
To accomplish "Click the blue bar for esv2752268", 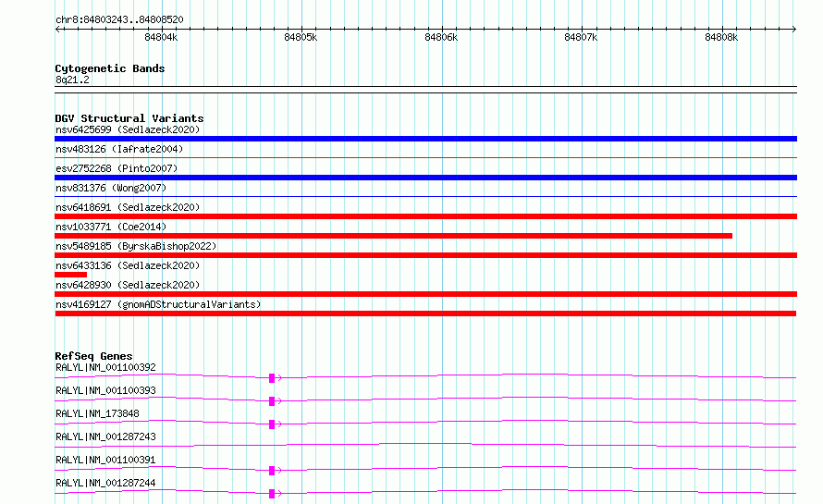I will coord(425,178).
